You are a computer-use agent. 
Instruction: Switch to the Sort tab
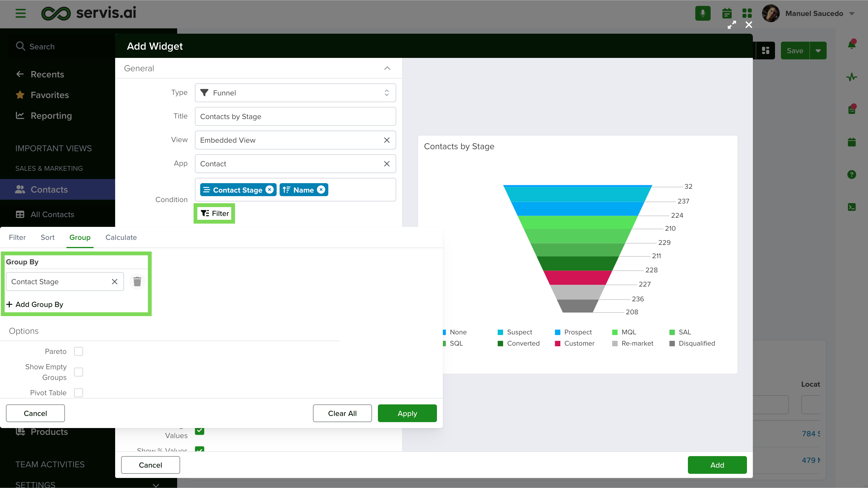point(48,238)
